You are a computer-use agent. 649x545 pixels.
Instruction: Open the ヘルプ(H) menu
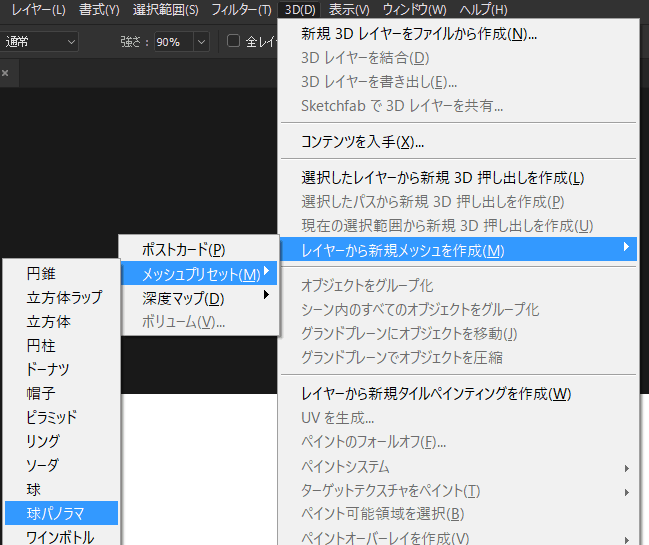[x=483, y=10]
